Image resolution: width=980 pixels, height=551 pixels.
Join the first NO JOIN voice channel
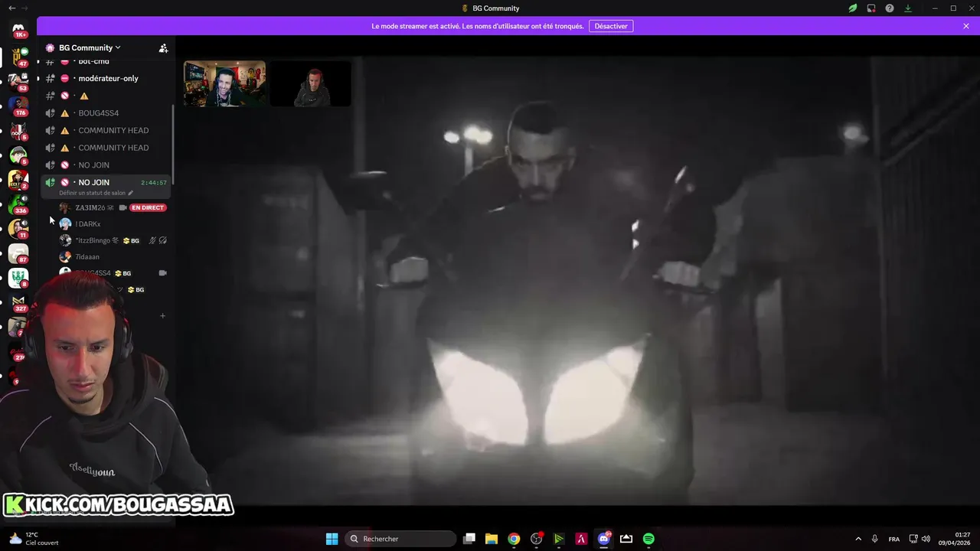pyautogui.click(x=106, y=165)
